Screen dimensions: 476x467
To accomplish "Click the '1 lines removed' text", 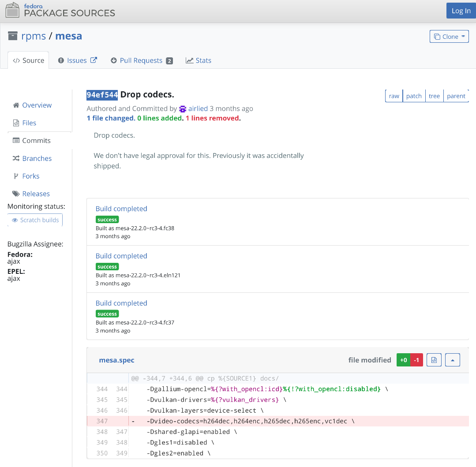I will [212, 118].
